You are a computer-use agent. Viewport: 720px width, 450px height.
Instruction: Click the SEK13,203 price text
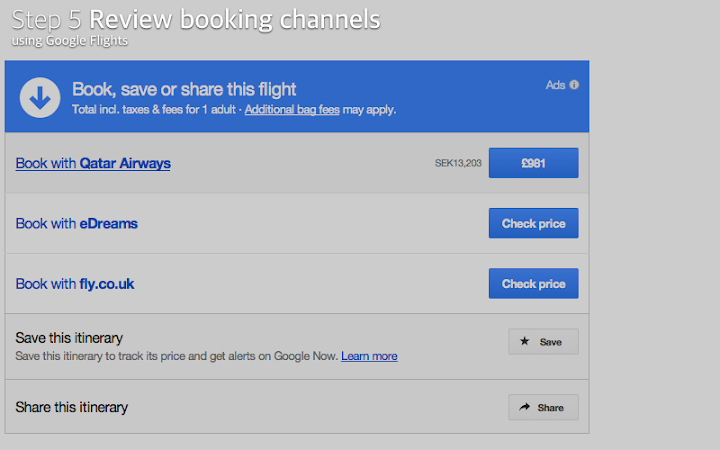[x=458, y=163]
